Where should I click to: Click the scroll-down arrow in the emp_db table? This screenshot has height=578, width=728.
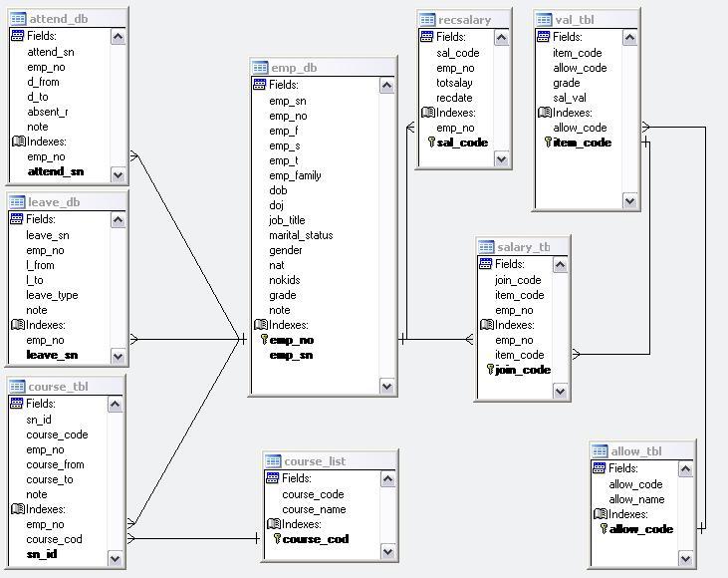point(386,386)
